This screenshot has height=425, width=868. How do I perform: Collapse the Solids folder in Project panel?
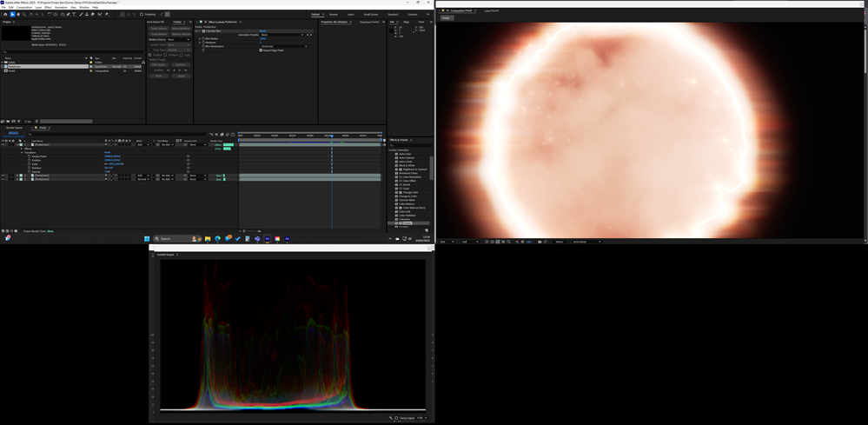pos(3,63)
